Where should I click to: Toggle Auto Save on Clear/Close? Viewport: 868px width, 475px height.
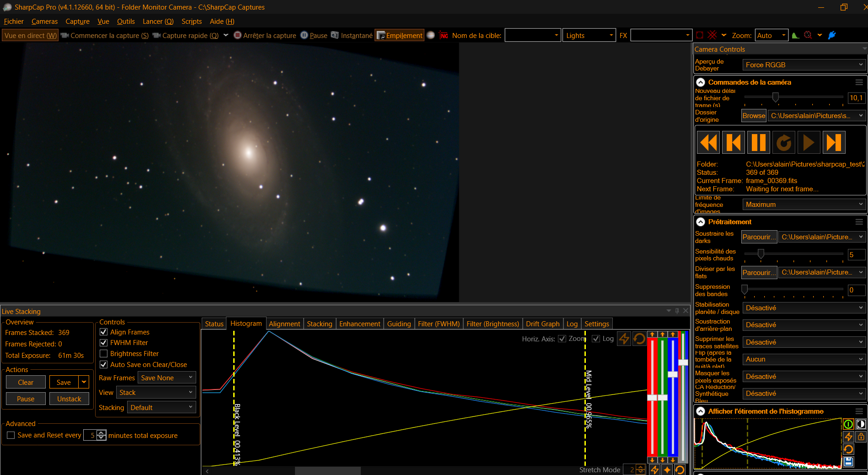pyautogui.click(x=103, y=364)
